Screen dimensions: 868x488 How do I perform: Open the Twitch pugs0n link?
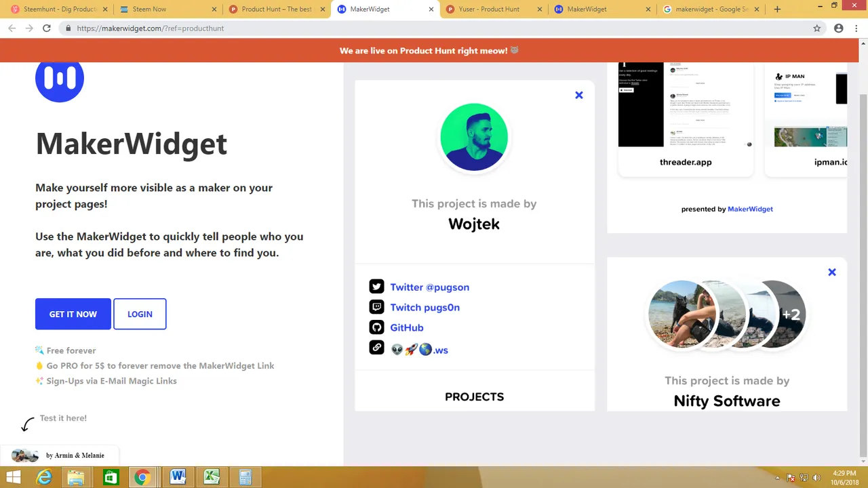click(x=425, y=308)
